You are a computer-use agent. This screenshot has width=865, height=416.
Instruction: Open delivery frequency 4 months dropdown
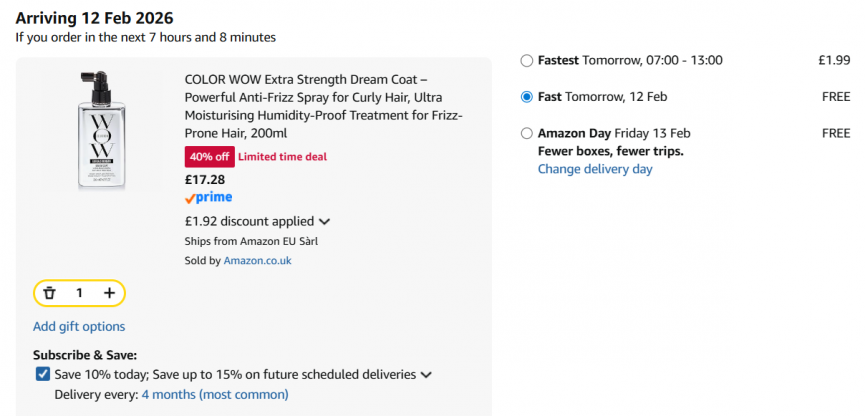pos(214,394)
